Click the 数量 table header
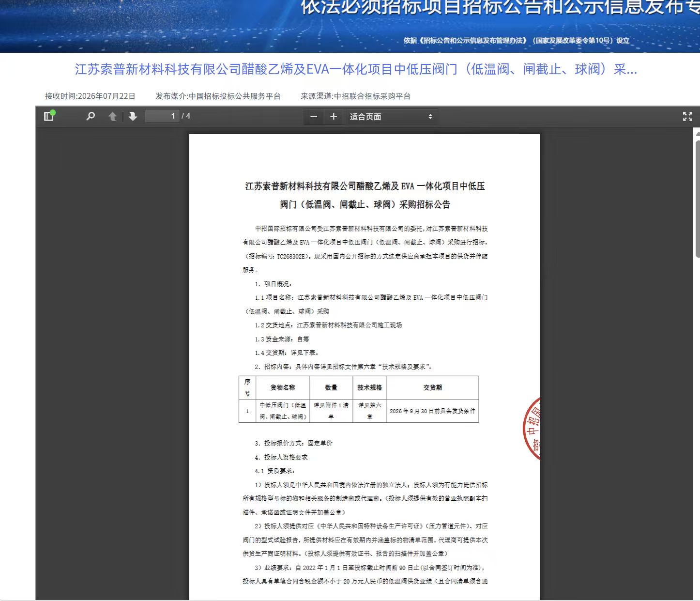The image size is (700, 601). 331,387
